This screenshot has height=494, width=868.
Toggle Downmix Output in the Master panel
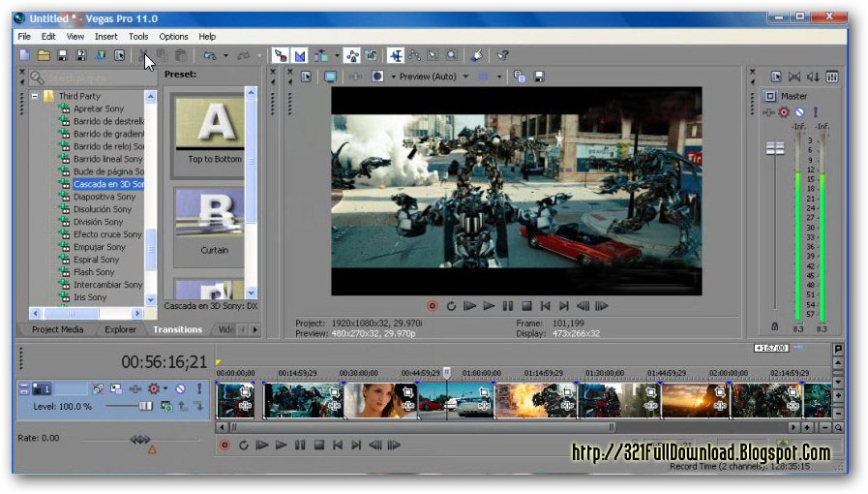794,77
